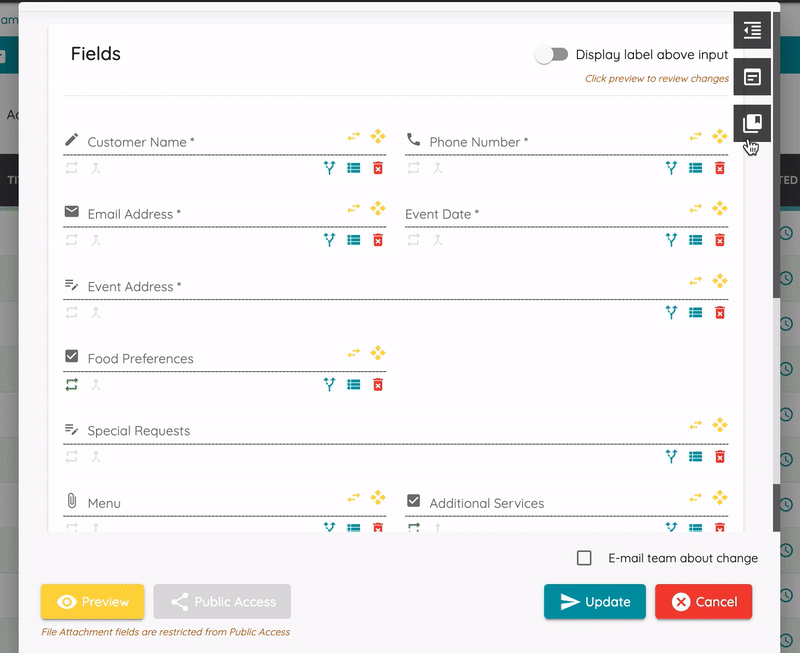Screen dimensions: 800x653
Task: Click branch logic icon for Event Address
Action: coord(671,312)
